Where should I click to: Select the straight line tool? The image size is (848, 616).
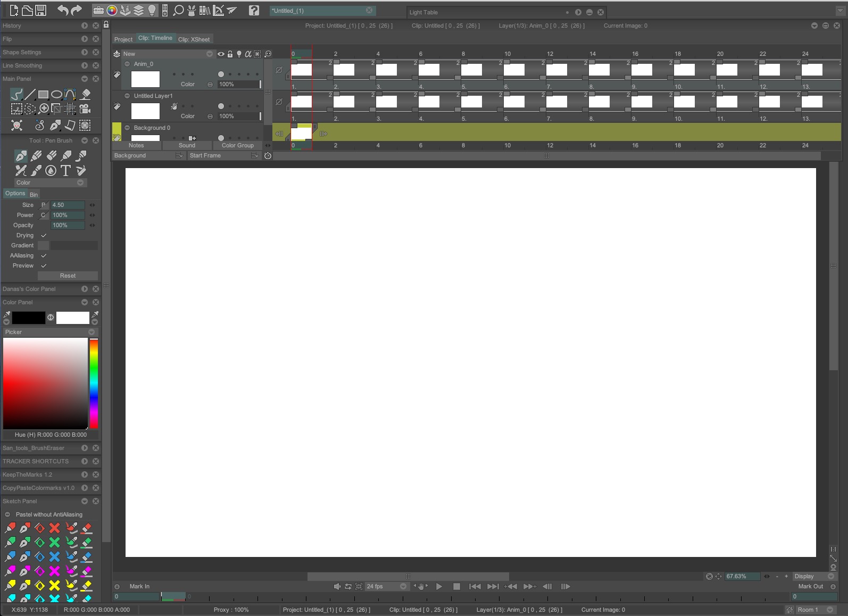pyautogui.click(x=30, y=95)
